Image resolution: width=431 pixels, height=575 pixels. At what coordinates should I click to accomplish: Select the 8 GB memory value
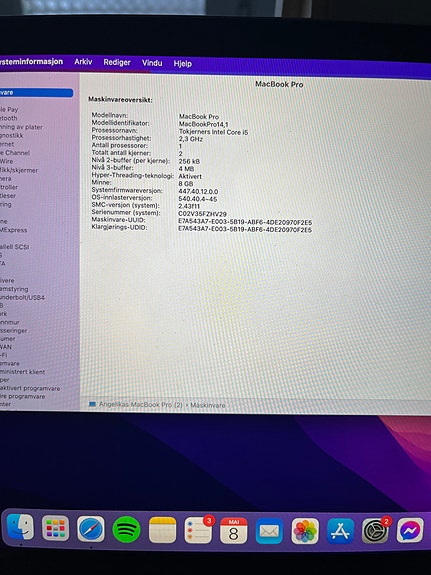pyautogui.click(x=186, y=184)
